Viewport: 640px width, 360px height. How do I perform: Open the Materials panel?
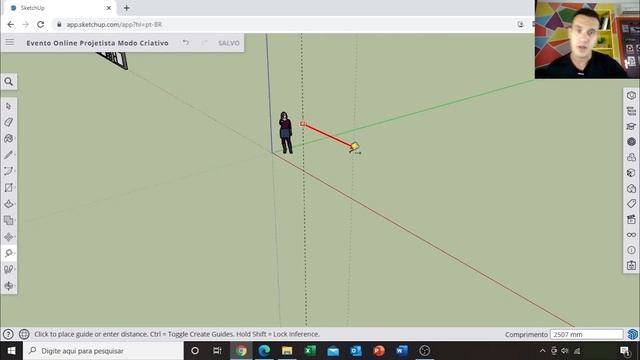point(631,173)
